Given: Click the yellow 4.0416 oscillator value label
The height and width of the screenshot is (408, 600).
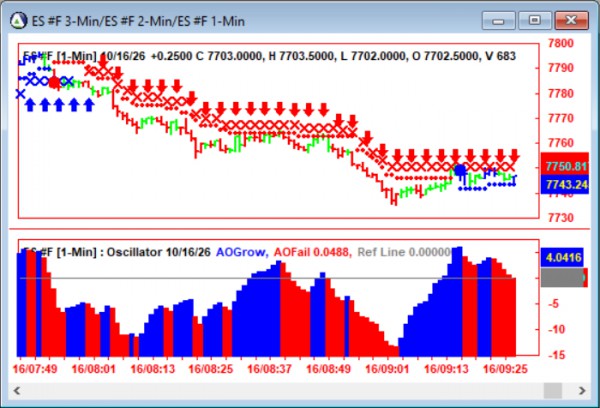Looking at the screenshot, I should click(x=562, y=257).
